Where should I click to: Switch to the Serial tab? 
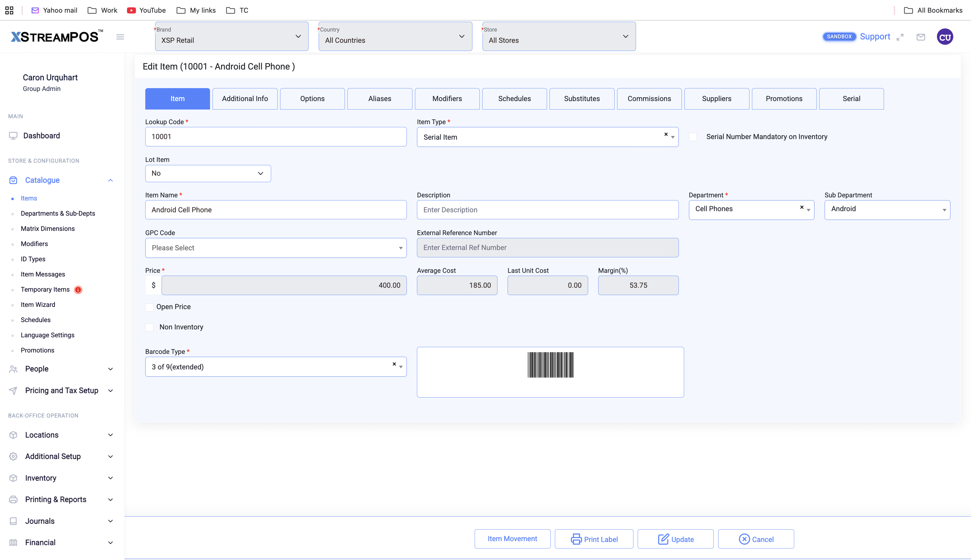pos(851,99)
